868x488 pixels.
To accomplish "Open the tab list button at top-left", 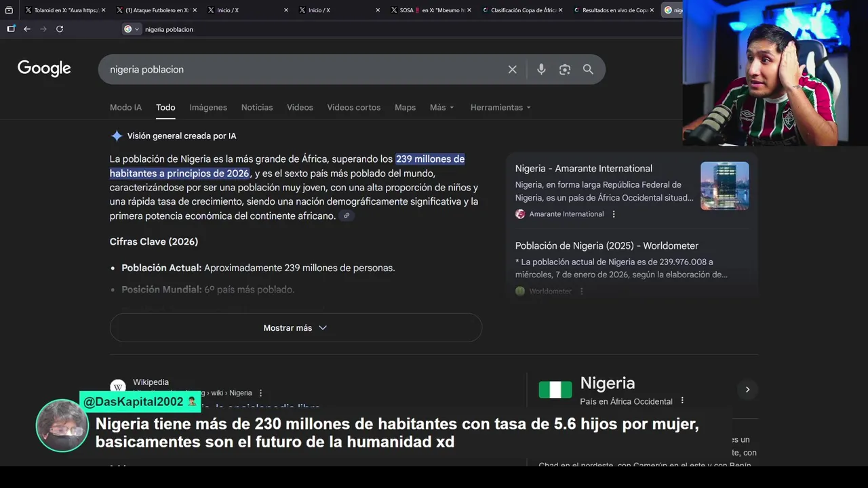I will (x=9, y=10).
